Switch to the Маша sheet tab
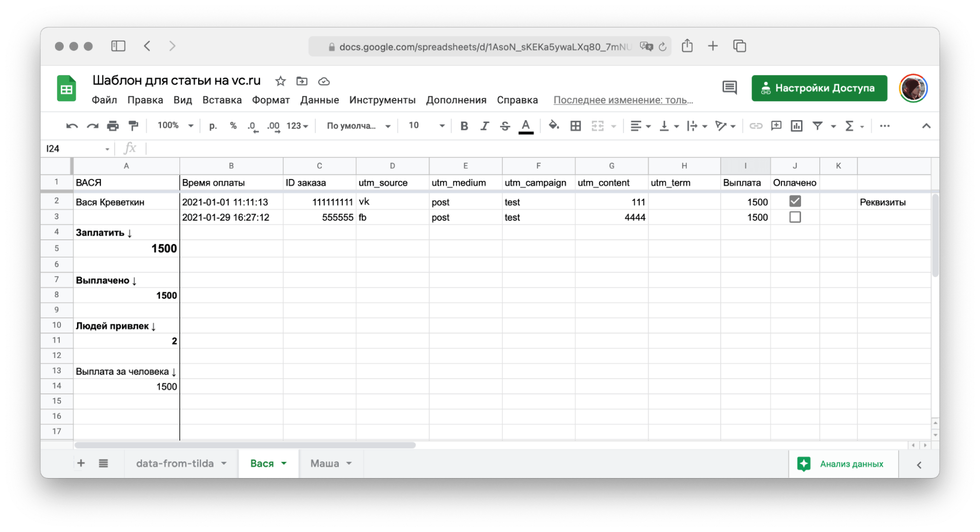Image resolution: width=980 pixels, height=532 pixels. pyautogui.click(x=325, y=463)
